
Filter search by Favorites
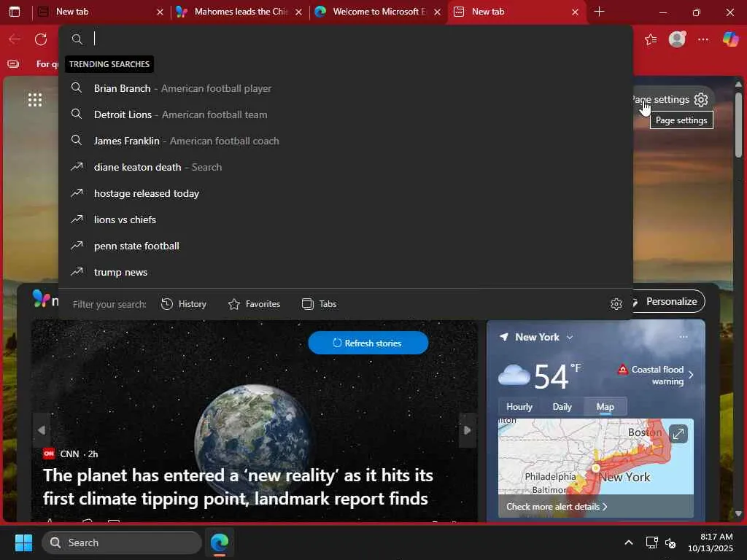point(254,304)
